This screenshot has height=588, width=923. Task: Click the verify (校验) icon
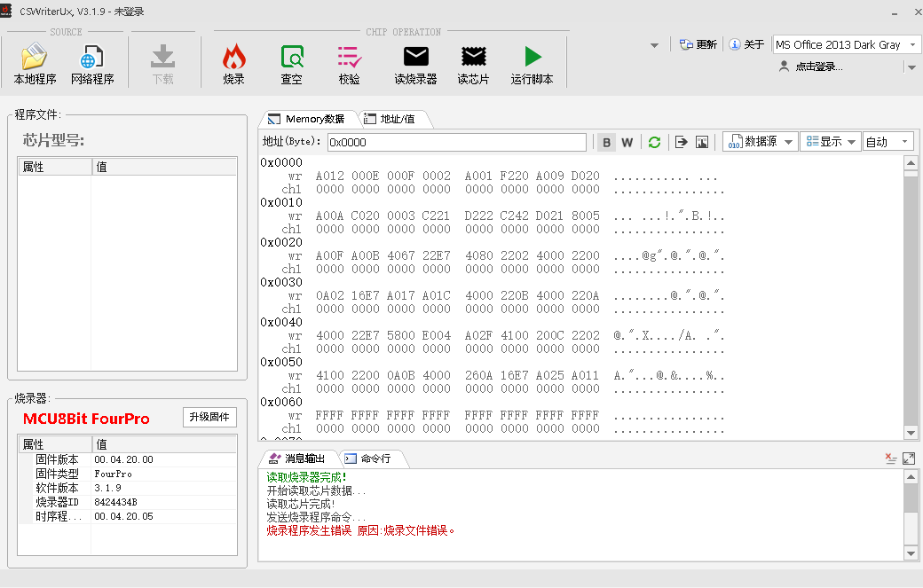click(x=349, y=64)
